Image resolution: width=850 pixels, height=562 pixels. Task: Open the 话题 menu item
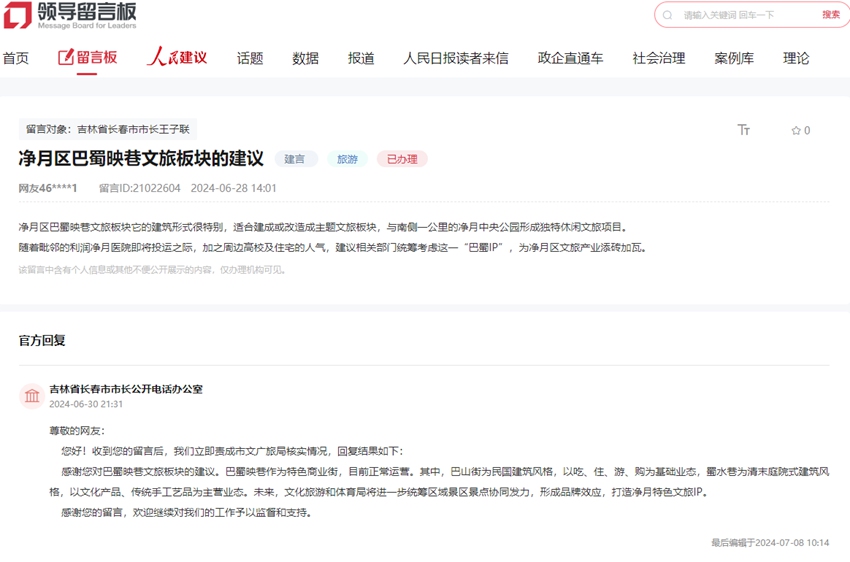tap(250, 58)
